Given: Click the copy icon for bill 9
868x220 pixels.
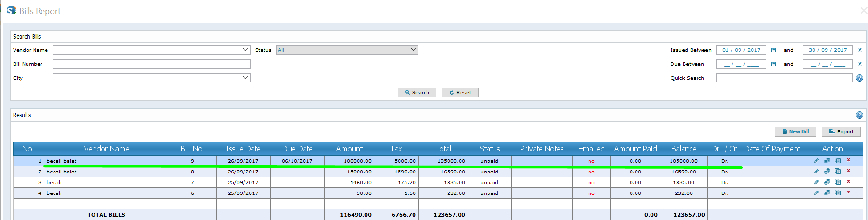Looking at the screenshot, I should [838, 160].
